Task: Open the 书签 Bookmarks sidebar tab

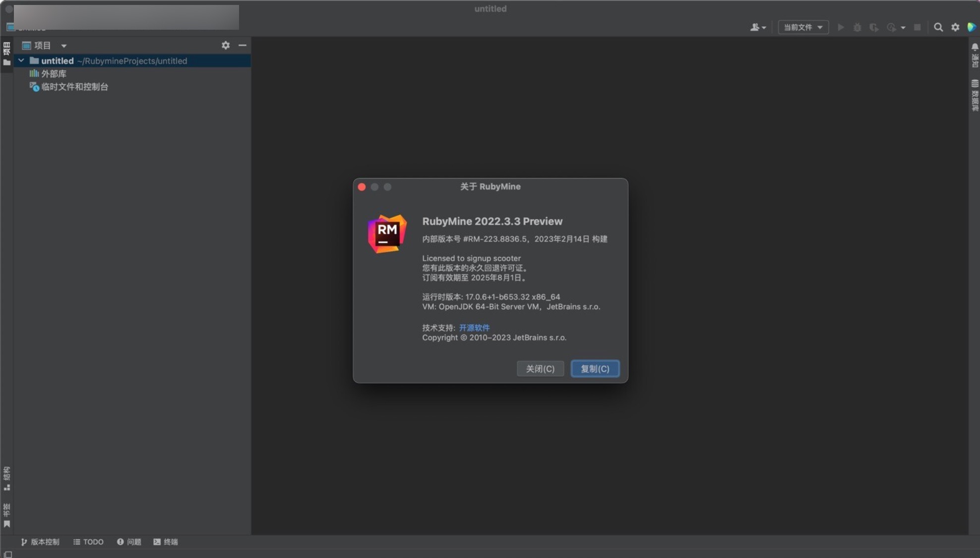Action: click(x=7, y=515)
